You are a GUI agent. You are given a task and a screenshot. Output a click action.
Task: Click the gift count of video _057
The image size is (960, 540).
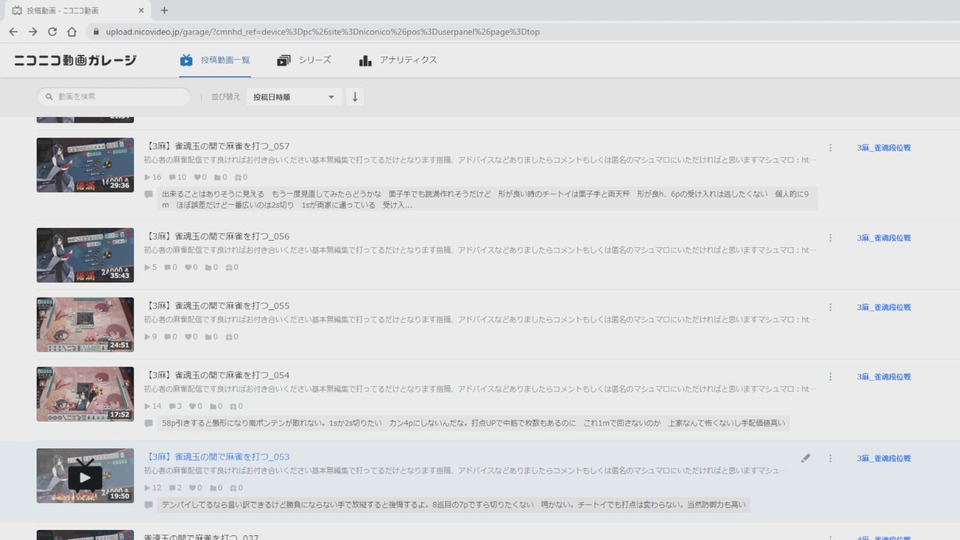pyautogui.click(x=241, y=177)
